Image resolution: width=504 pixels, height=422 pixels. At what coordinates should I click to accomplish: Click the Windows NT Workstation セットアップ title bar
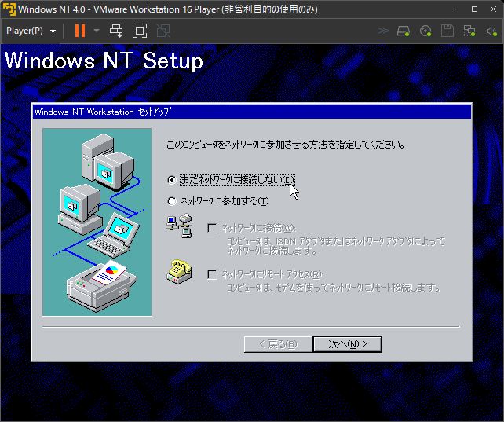252,112
